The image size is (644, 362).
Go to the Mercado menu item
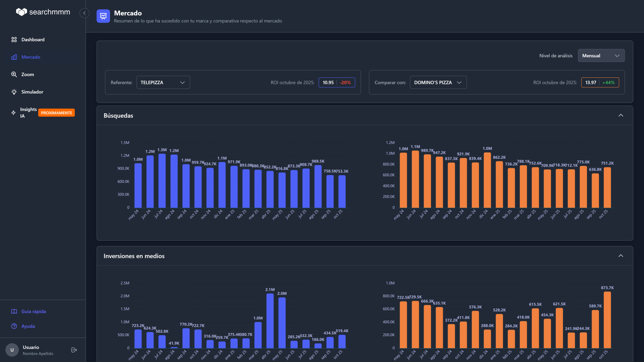31,57
